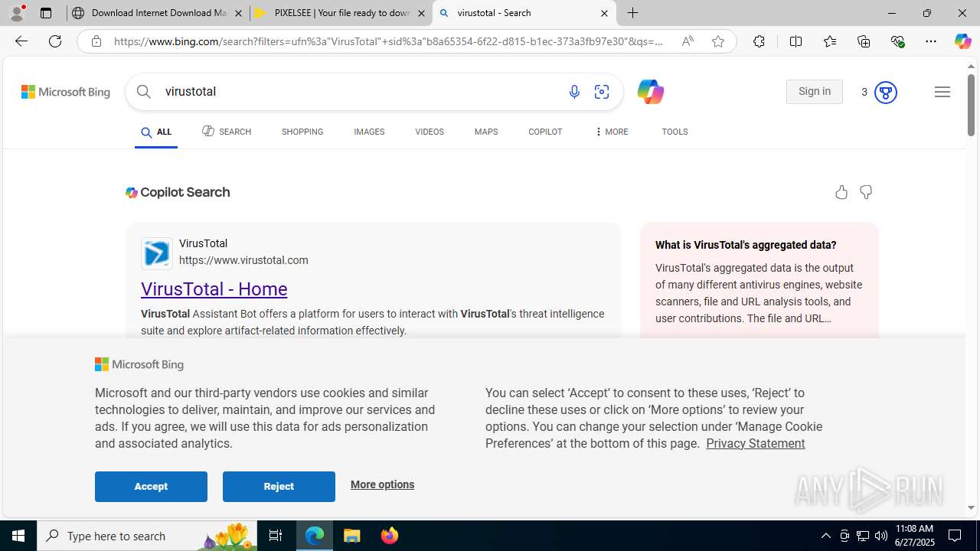Screen dimensions: 980x551
Task: Open Firefox from the taskbar
Action: coord(389,536)
